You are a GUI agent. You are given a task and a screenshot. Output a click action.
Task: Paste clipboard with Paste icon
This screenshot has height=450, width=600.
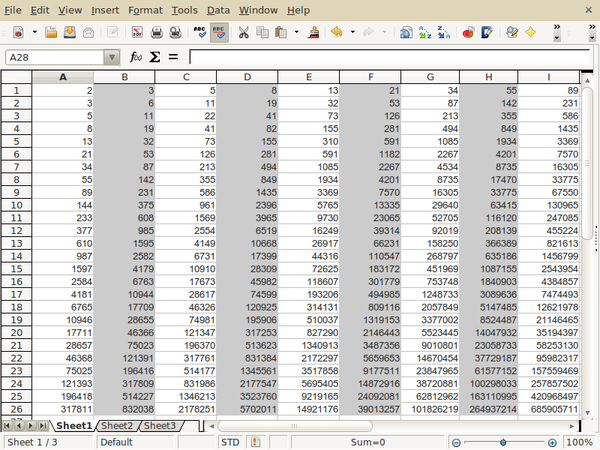[x=281, y=33]
